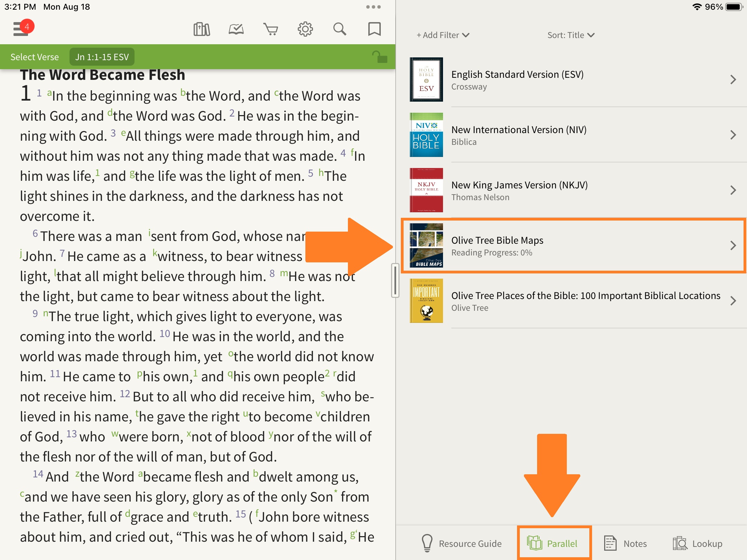The height and width of the screenshot is (560, 747).
Task: Tap the Wi-Fi status icon
Action: (697, 7)
